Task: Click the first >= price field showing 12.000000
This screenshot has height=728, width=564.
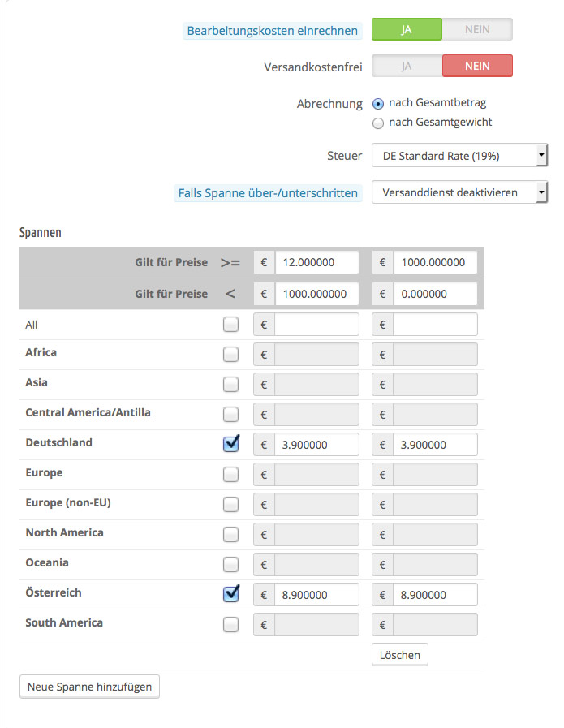Action: 316,263
